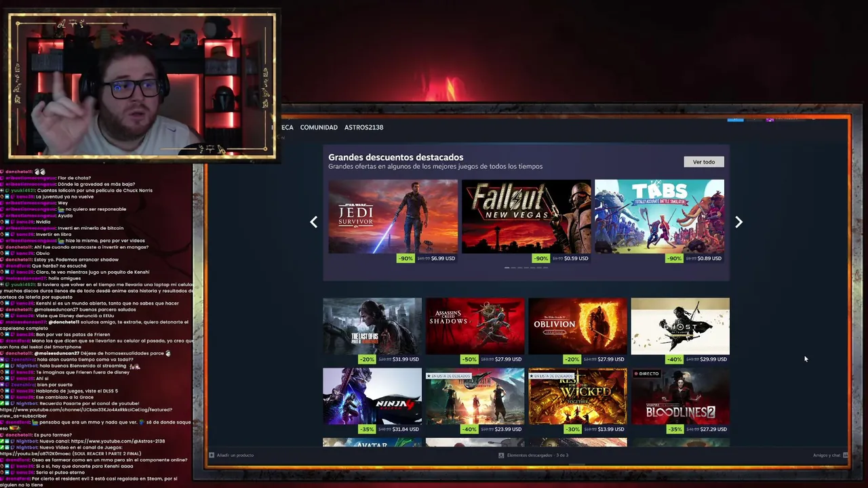Click the '$0.89 USD' price for TABS

(x=709, y=258)
